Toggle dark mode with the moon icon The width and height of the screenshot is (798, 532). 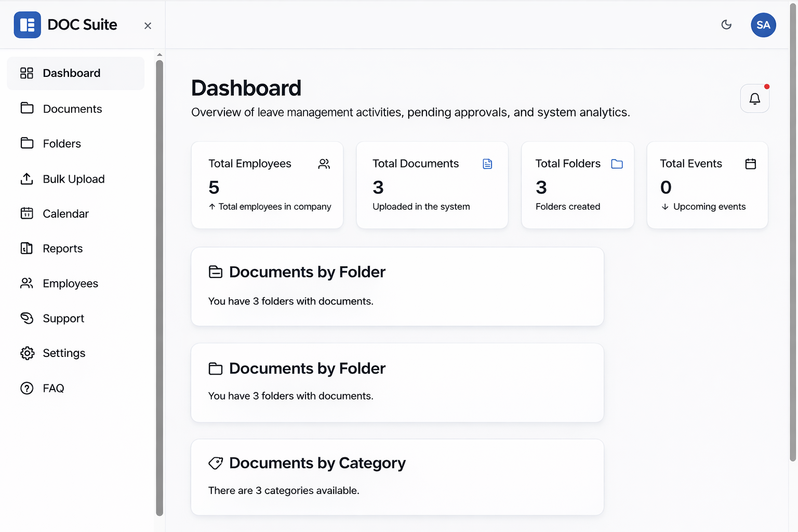pos(726,25)
